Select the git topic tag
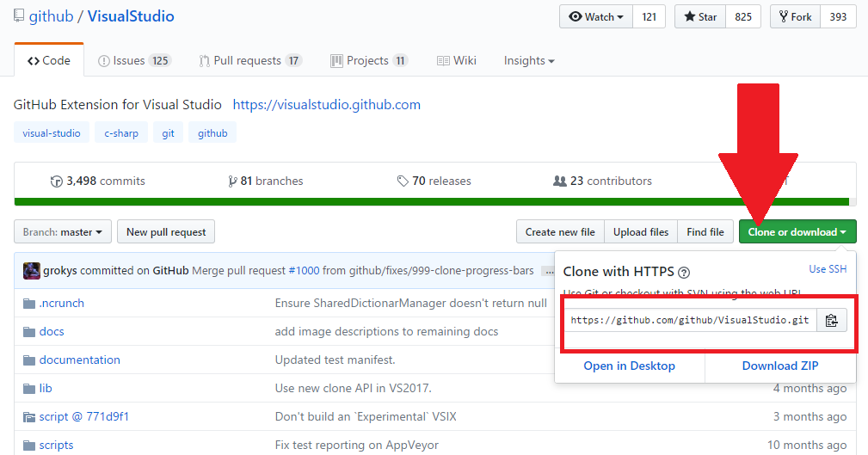Screen dimensions: 868x455 [169, 132]
